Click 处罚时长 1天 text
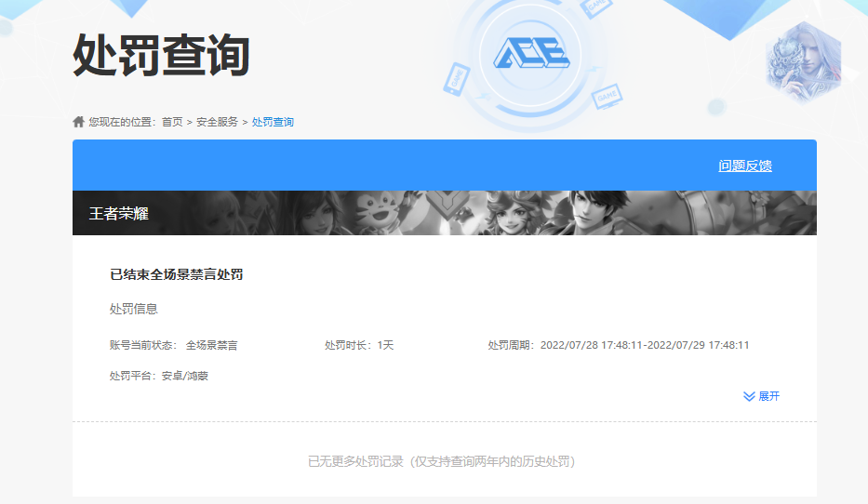This screenshot has width=868, height=504. pyautogui.click(x=359, y=345)
